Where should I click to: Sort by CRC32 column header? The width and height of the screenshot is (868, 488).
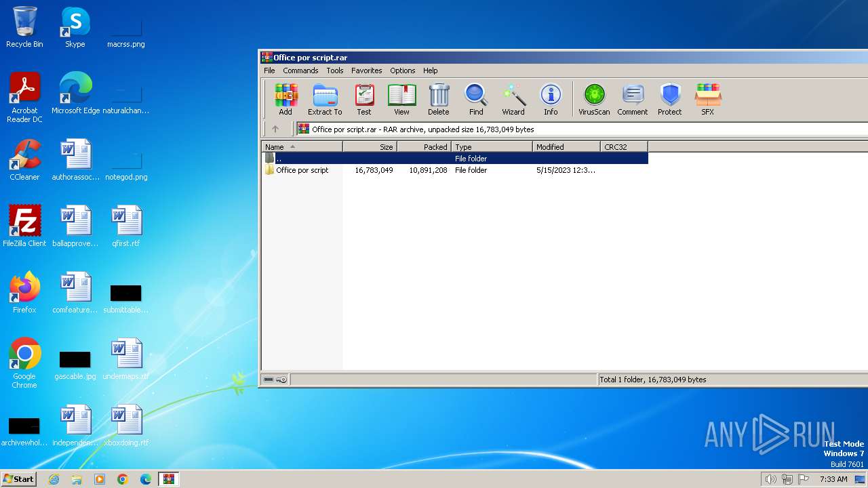point(624,146)
